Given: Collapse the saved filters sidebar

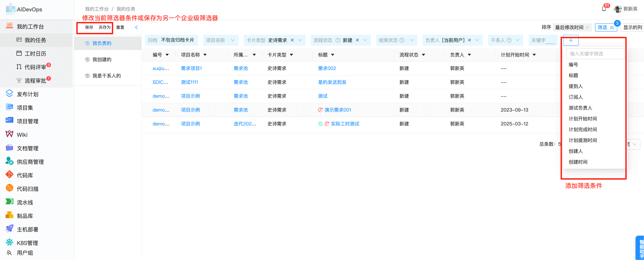Looking at the screenshot, I should [136, 28].
